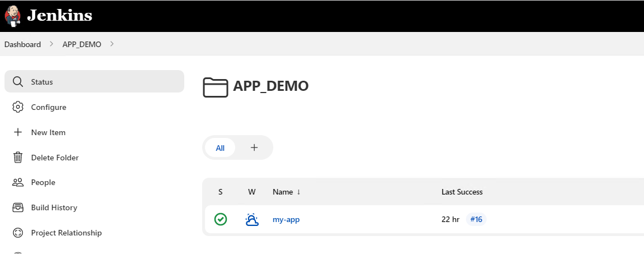Expand the APP_DEMO breadcrumb chevron
Image resolution: width=644 pixels, height=254 pixels.
[112, 44]
